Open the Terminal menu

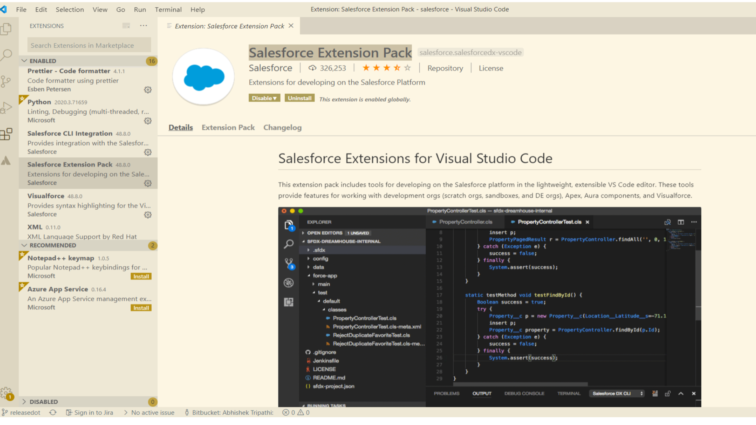click(168, 9)
